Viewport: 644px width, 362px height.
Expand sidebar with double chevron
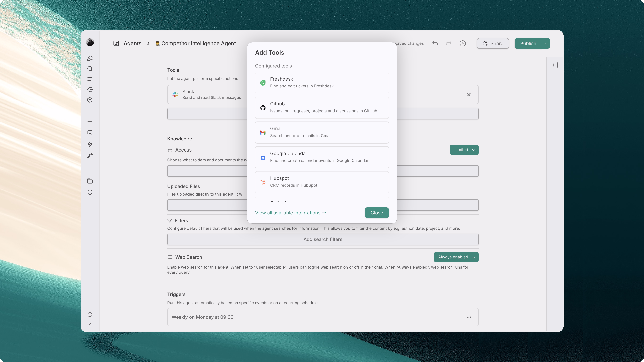pos(90,324)
